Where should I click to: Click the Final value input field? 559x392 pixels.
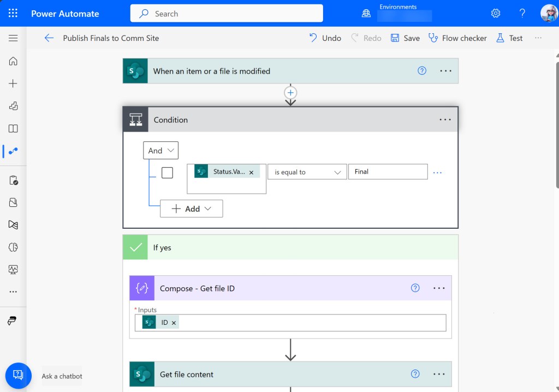pos(388,172)
